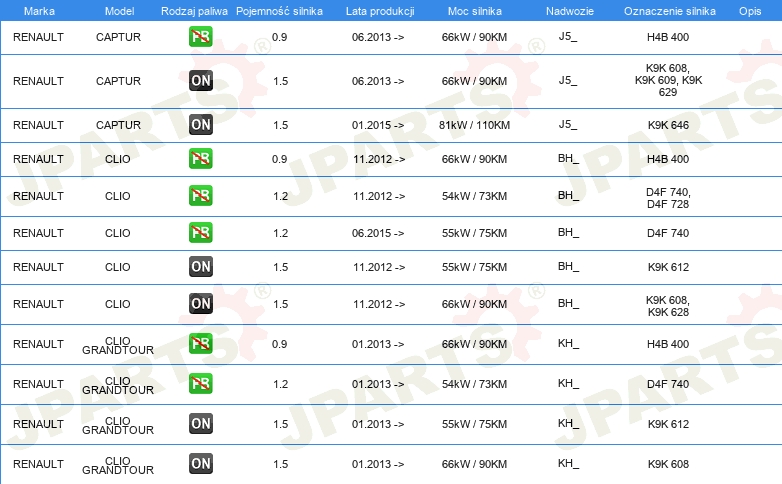Select 'K9K 612' in the Clio Grandtour row
Screen dimensions: 782x484
pos(668,424)
